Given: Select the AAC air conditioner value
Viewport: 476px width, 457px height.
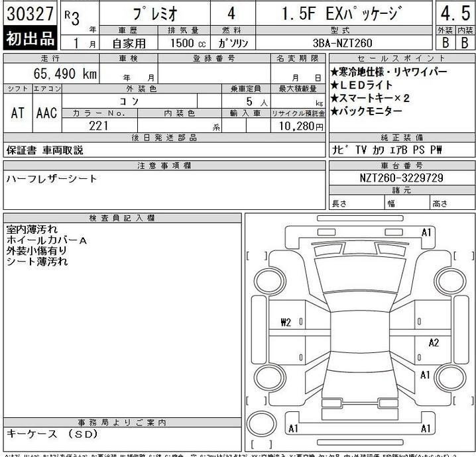Looking at the screenshot, I should 46,113.
